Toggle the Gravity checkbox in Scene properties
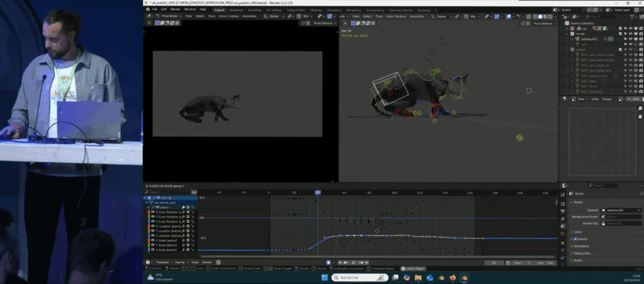Image resolution: width=644 pixels, height=284 pixels. pyautogui.click(x=575, y=239)
